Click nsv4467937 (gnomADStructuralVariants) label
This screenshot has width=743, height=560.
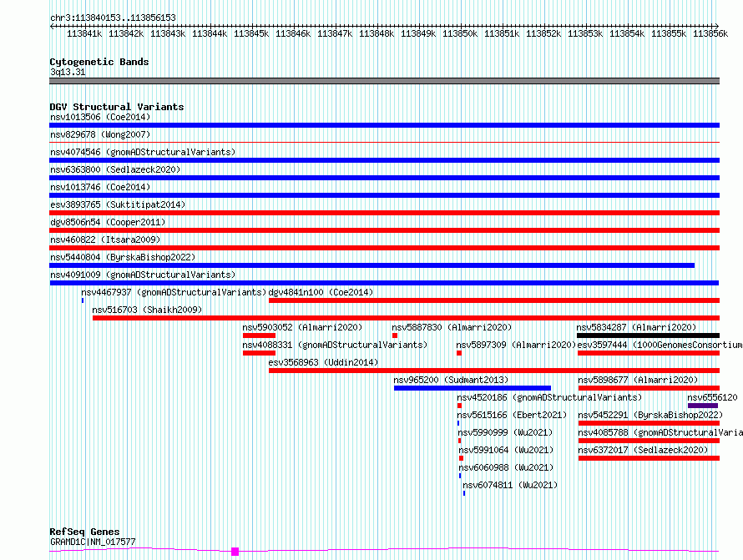(174, 292)
